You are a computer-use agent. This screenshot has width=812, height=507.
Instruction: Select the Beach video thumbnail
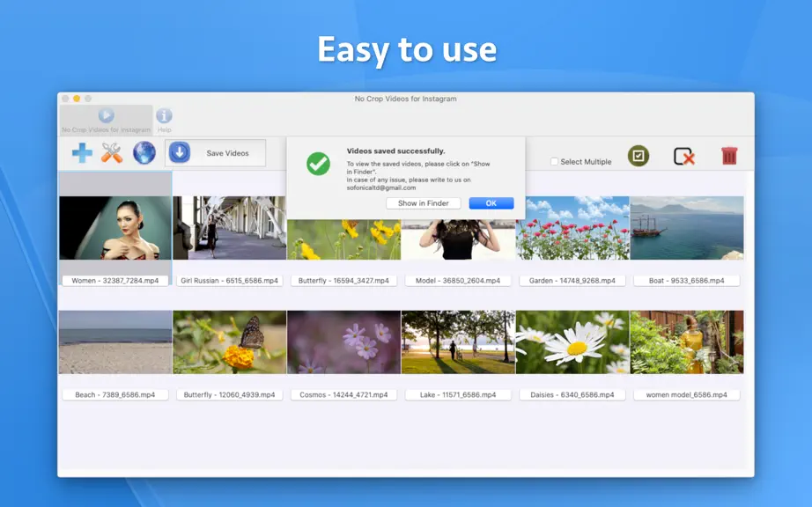point(115,342)
